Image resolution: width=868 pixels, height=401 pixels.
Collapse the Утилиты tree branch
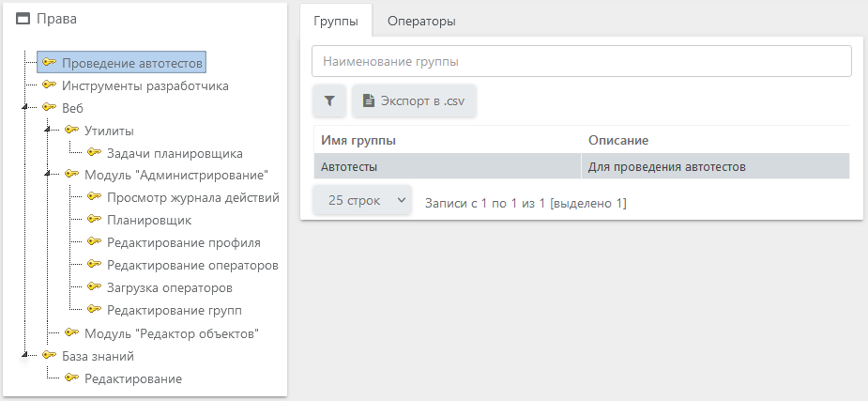tap(46, 131)
